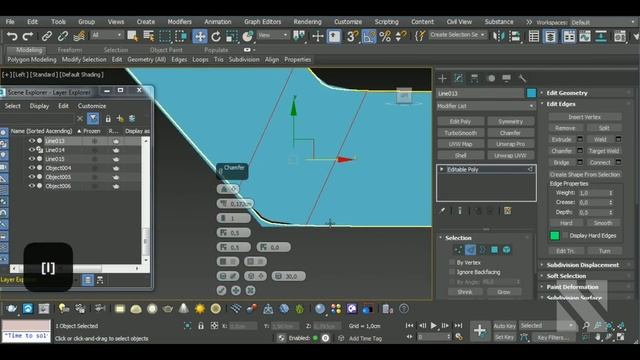Viewport: 640px width, 360px height.
Task: Click the Chamfer caddy cancel X icon
Action: coord(251,291)
